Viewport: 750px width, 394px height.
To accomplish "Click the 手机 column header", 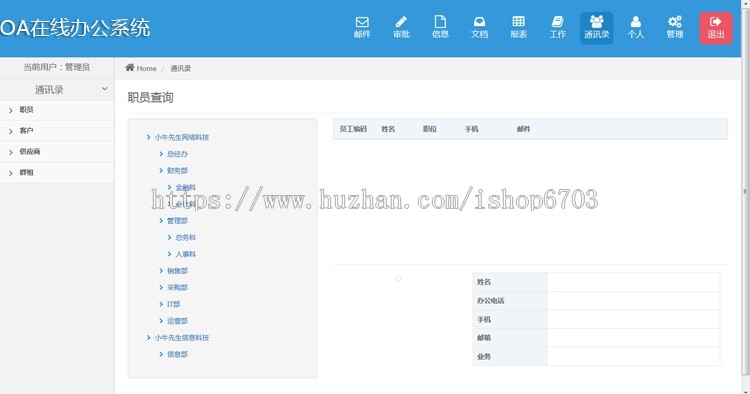I will [x=472, y=129].
